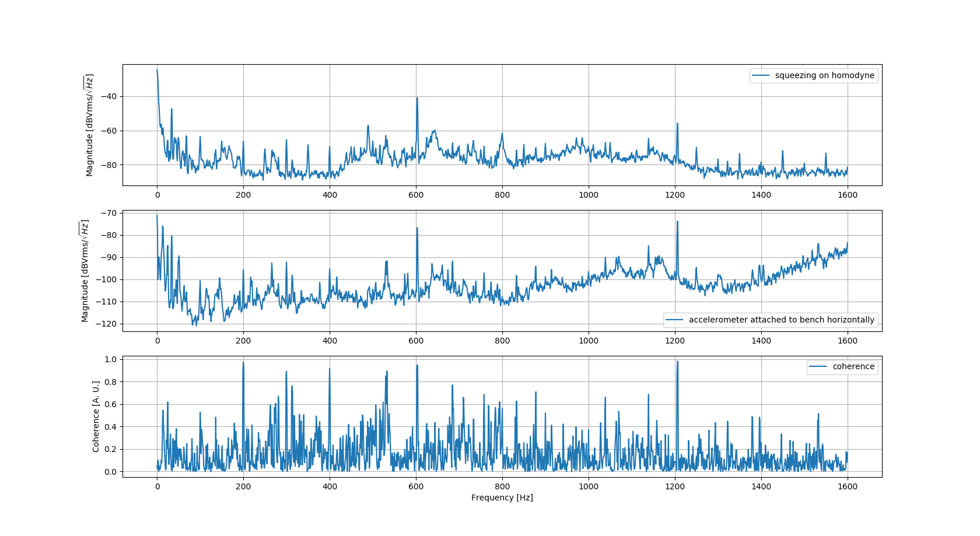Click the 0.2 tick on coherence axis

coord(111,449)
